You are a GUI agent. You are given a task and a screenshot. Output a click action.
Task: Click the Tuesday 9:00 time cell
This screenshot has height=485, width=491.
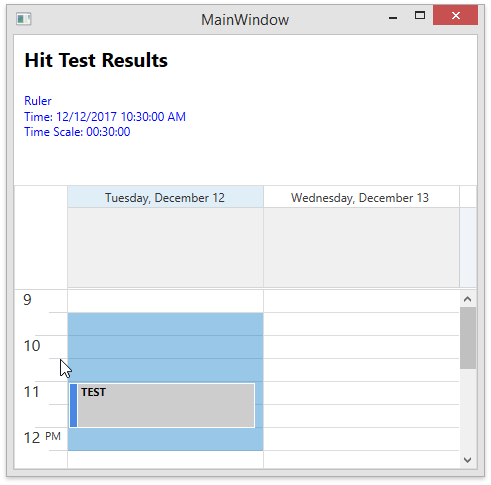tap(165, 301)
